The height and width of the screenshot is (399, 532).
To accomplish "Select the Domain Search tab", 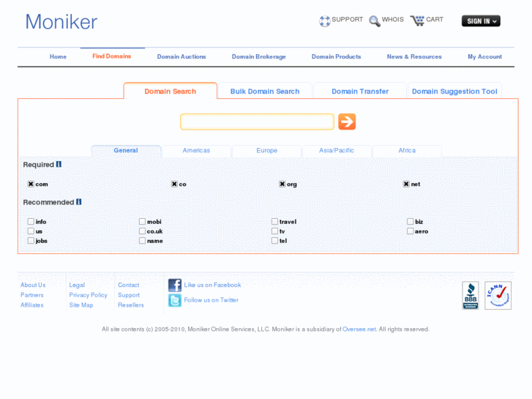I will click(171, 91).
